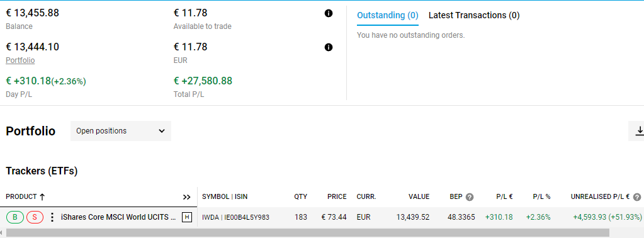Click info icon next to Available to trade
Screen dimensions: 644x238
(x=328, y=14)
